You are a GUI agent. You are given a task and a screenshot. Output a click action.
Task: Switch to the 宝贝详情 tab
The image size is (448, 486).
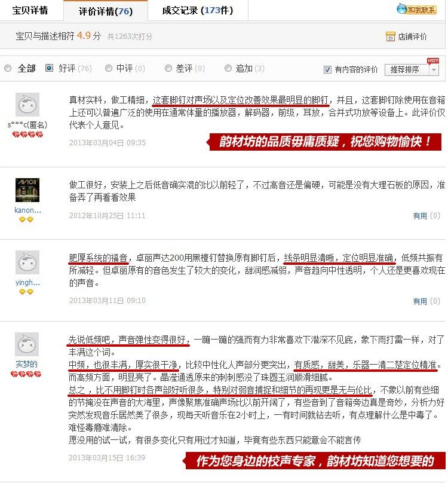point(30,11)
